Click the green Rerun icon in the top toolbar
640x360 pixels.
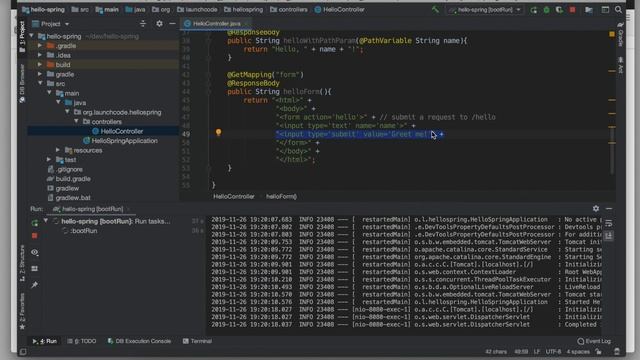[x=533, y=9]
